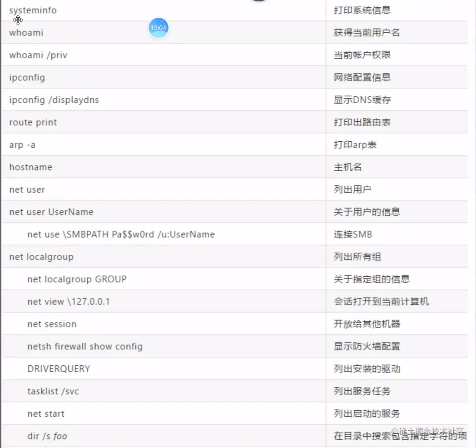Click description '显示防火墙配置'
The width and height of the screenshot is (476, 448).
(x=367, y=347)
